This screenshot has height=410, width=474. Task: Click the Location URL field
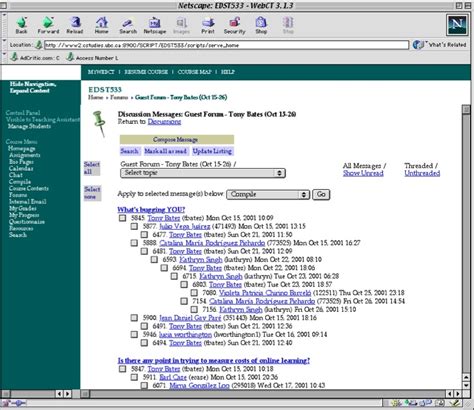click(226, 45)
